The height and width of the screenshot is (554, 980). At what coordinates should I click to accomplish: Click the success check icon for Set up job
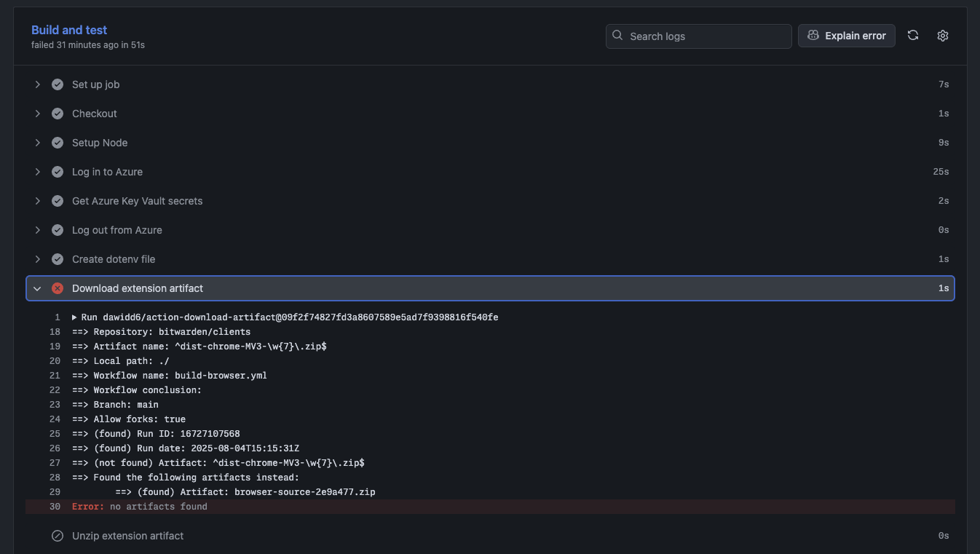(x=58, y=84)
